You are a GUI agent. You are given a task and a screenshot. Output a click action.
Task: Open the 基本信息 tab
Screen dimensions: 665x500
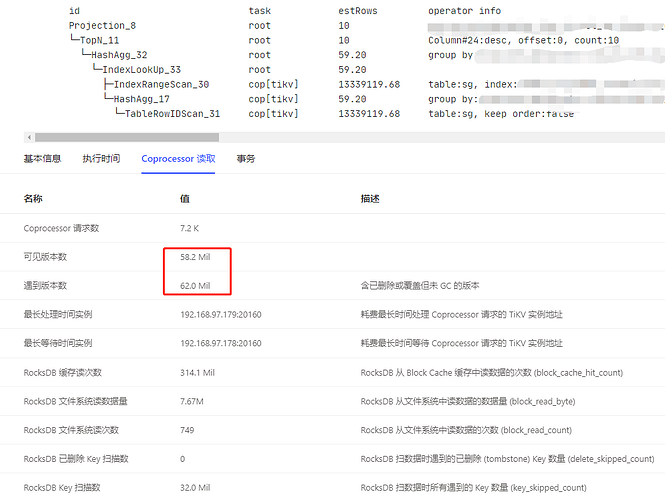[42, 159]
